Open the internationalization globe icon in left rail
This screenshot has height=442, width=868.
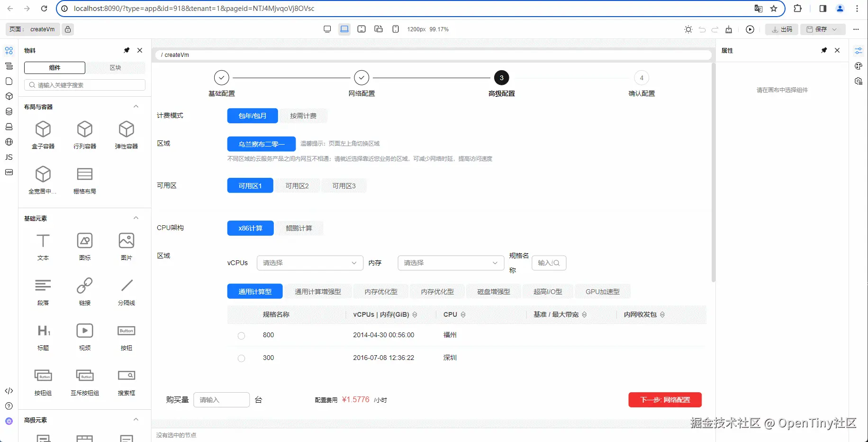pos(9,142)
